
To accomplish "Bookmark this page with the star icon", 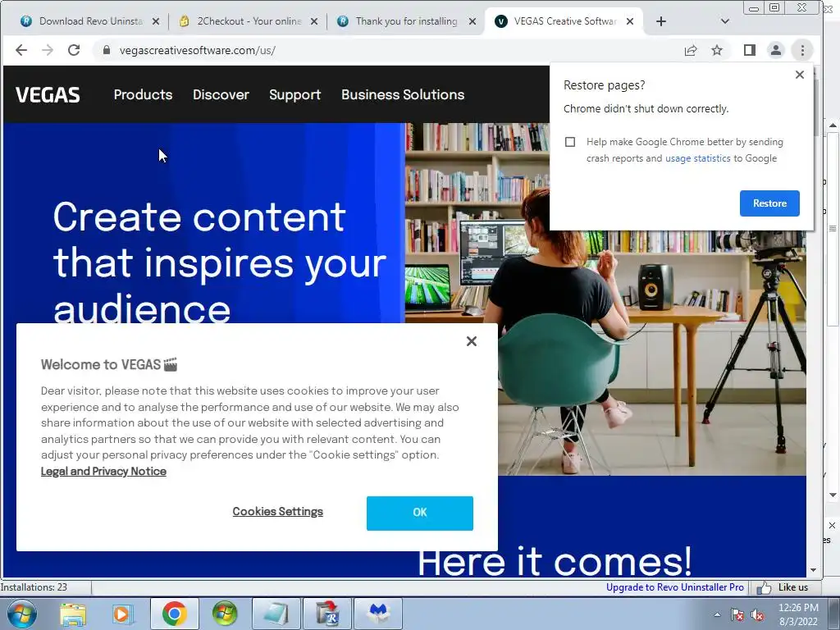I will 717,50.
